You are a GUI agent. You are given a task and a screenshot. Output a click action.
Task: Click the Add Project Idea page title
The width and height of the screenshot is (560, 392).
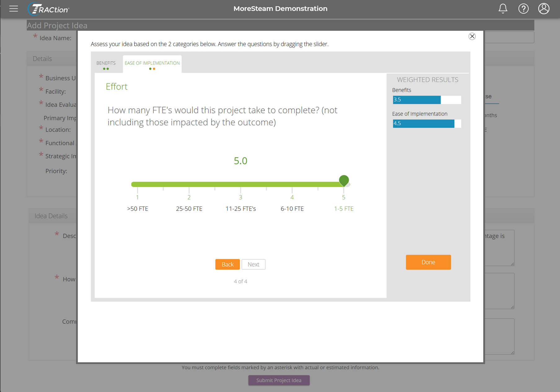(x=57, y=25)
